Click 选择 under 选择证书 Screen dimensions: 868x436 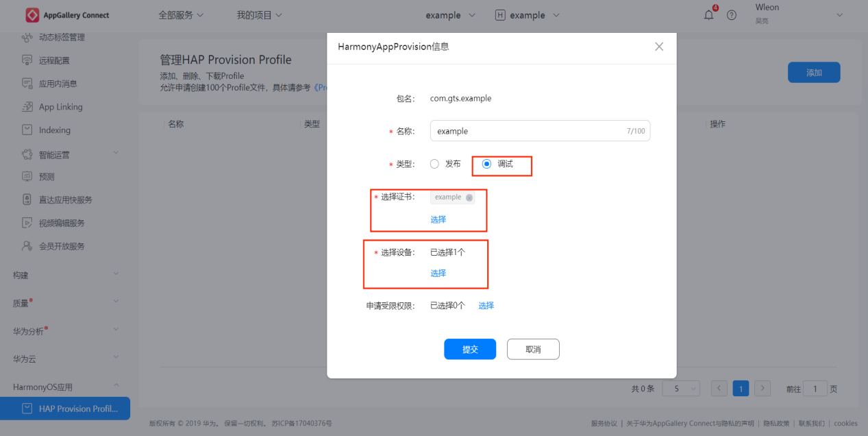tap(438, 219)
